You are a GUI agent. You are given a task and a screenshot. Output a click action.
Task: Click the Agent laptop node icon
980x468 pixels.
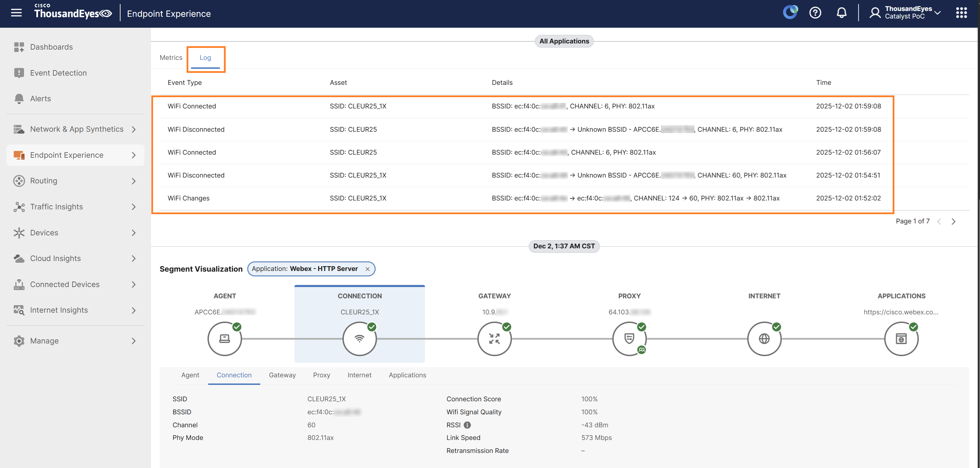tap(225, 338)
